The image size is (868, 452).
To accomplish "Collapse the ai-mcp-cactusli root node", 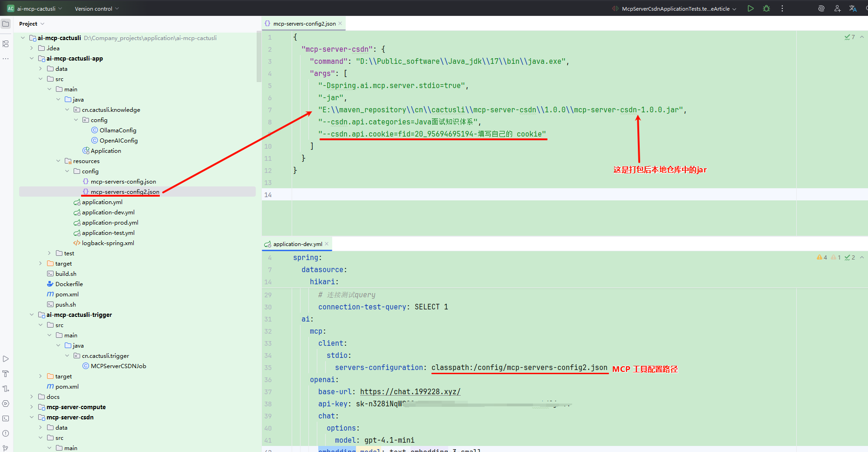I will tap(23, 38).
